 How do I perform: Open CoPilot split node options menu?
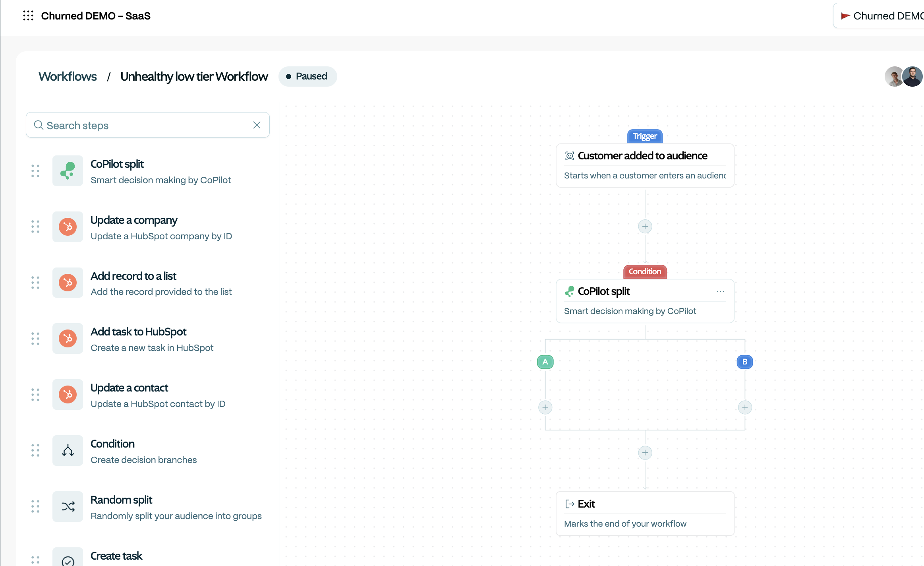click(720, 291)
